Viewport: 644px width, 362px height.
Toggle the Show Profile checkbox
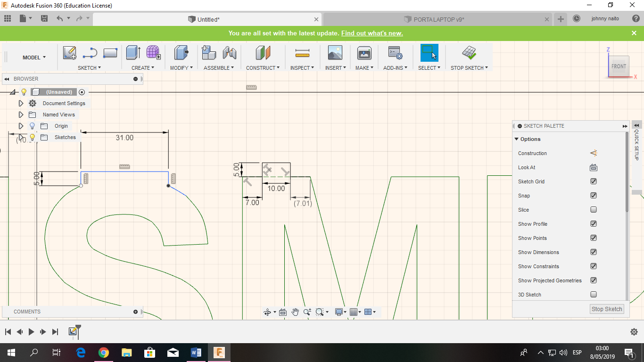click(x=594, y=224)
